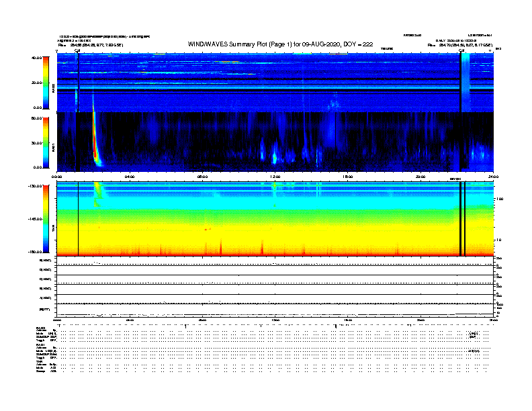
Task: Click the -160.00 tick on TNR scale
Action: pyautogui.click(x=36, y=252)
